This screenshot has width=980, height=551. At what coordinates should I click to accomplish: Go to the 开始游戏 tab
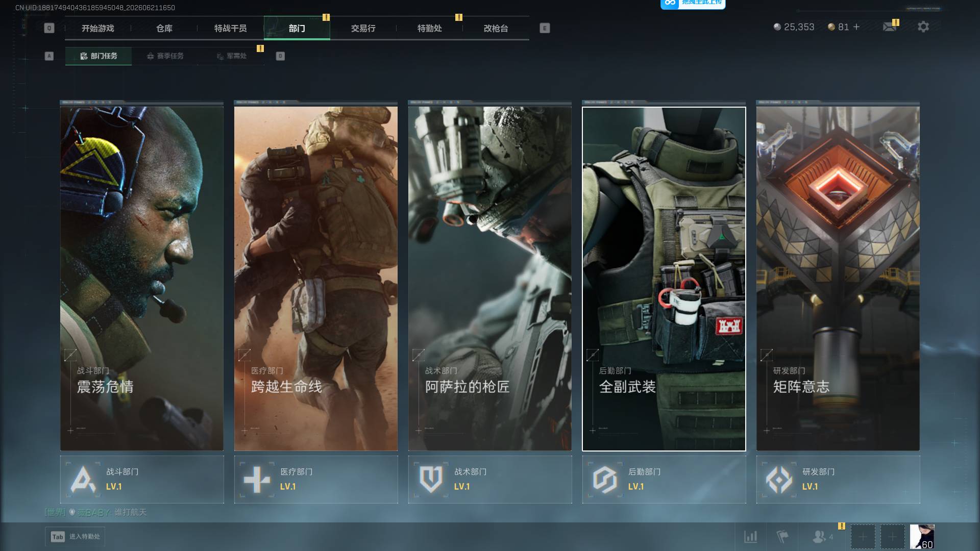[98, 28]
